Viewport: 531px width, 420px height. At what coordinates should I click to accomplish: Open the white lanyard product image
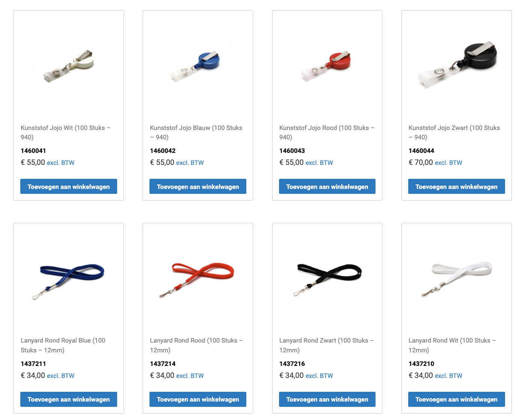click(x=457, y=278)
